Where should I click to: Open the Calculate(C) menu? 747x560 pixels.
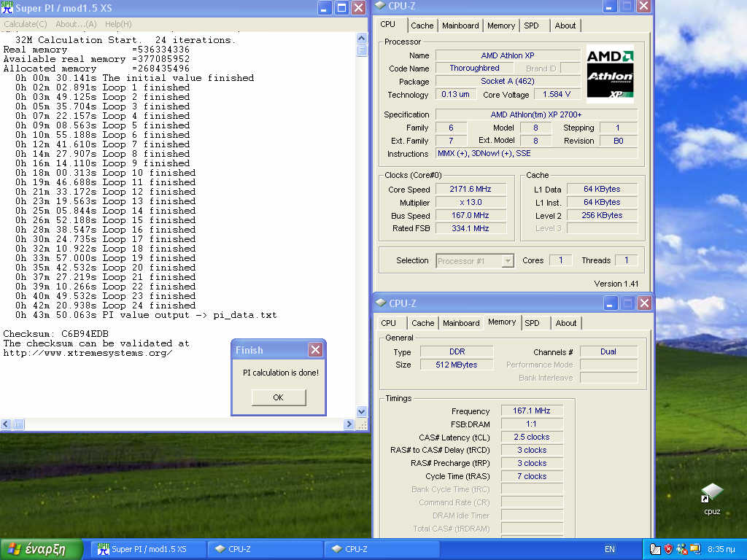(26, 24)
